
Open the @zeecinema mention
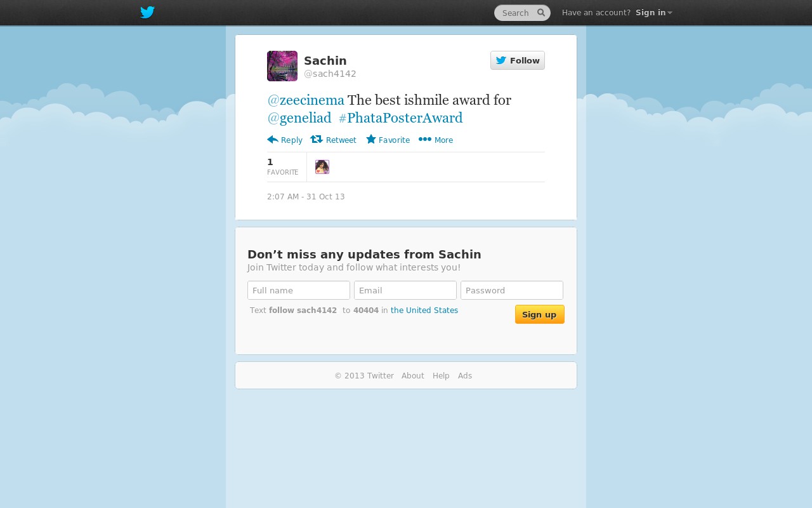(306, 100)
